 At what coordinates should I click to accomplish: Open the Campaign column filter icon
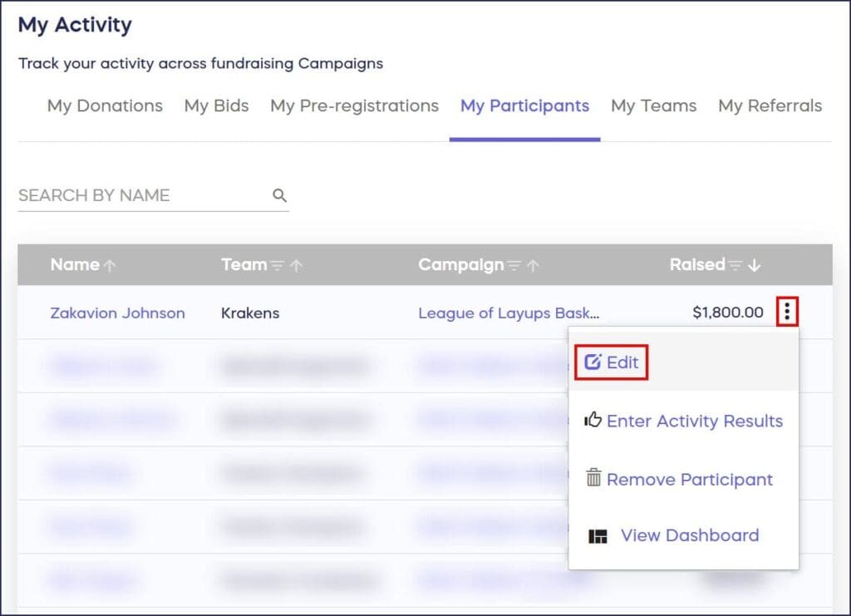pyautogui.click(x=514, y=265)
